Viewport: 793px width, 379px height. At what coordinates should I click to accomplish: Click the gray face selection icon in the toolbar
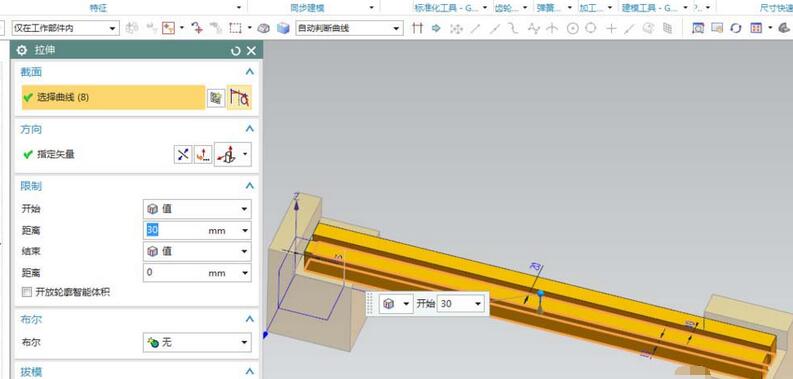pyautogui.click(x=263, y=28)
